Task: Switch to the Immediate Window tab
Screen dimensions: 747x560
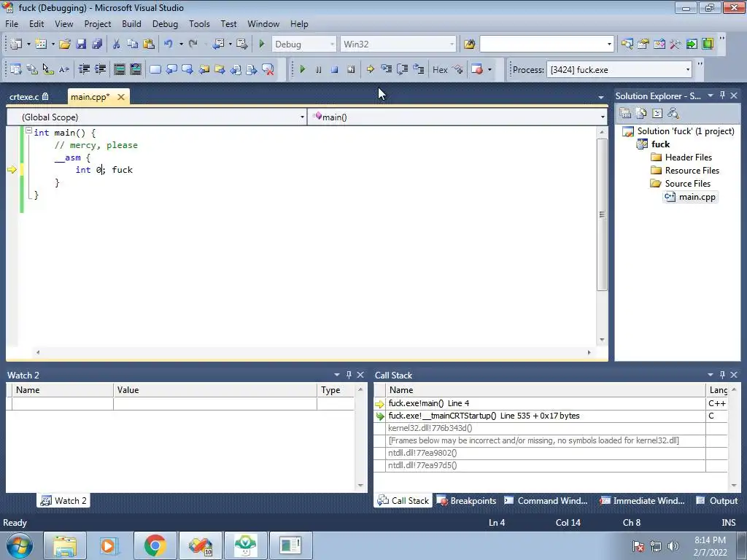Action: pyautogui.click(x=642, y=500)
